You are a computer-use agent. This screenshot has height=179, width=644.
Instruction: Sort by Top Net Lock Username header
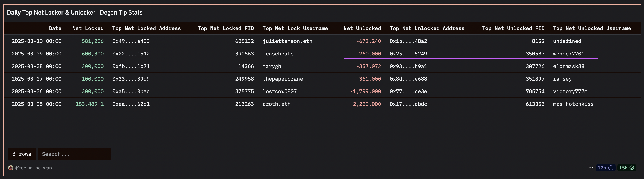[295, 28]
